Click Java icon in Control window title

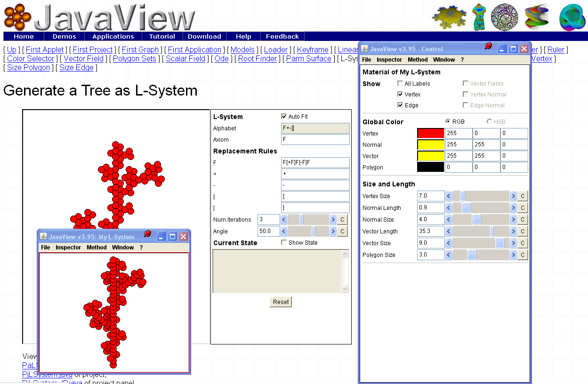click(364, 49)
